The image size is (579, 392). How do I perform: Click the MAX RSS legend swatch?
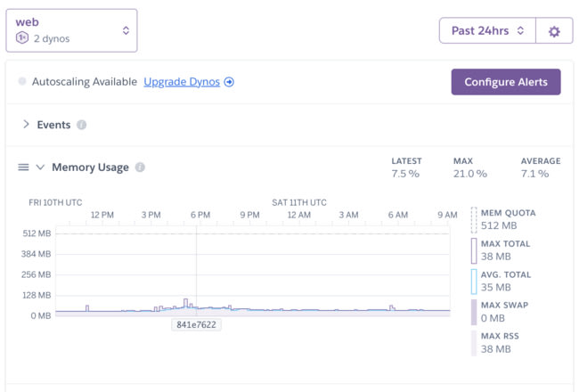pos(474,342)
